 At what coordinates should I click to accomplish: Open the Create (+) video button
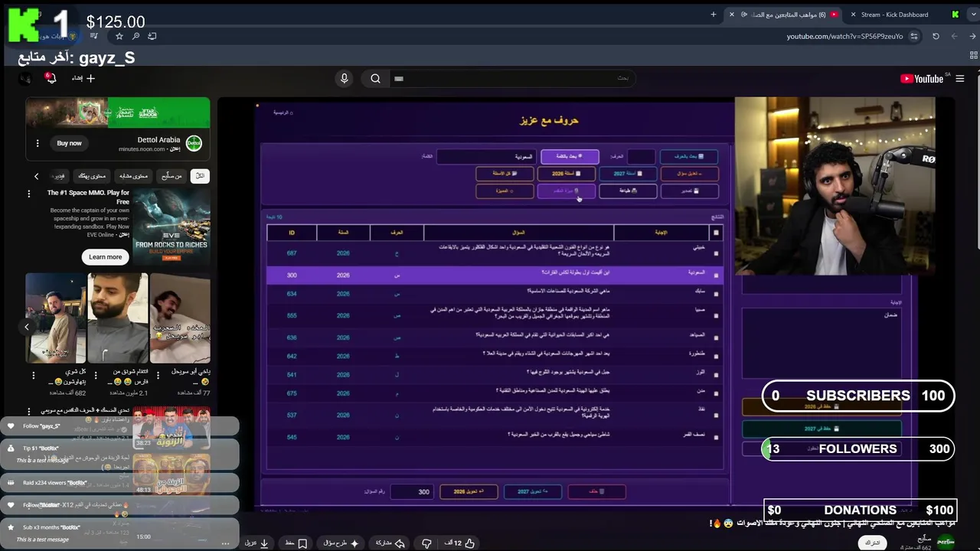click(83, 78)
